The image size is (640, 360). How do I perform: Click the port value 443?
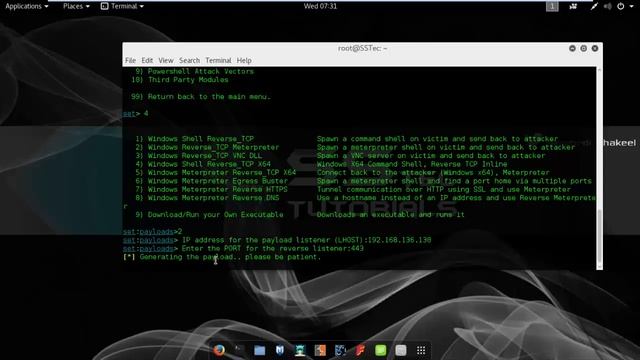357,249
